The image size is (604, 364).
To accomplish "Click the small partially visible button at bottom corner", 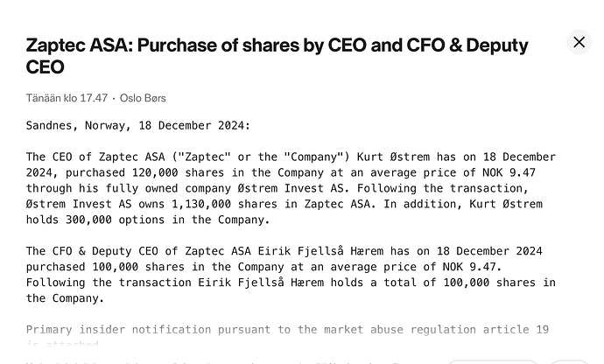I will click(x=569, y=362).
